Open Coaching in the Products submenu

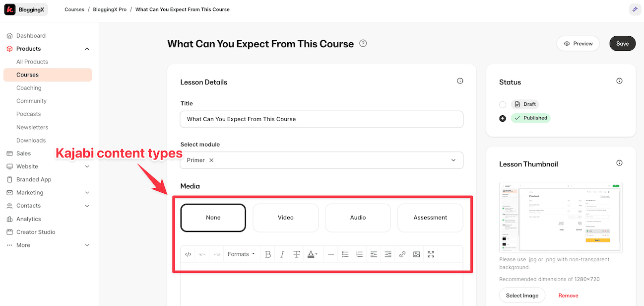point(29,88)
